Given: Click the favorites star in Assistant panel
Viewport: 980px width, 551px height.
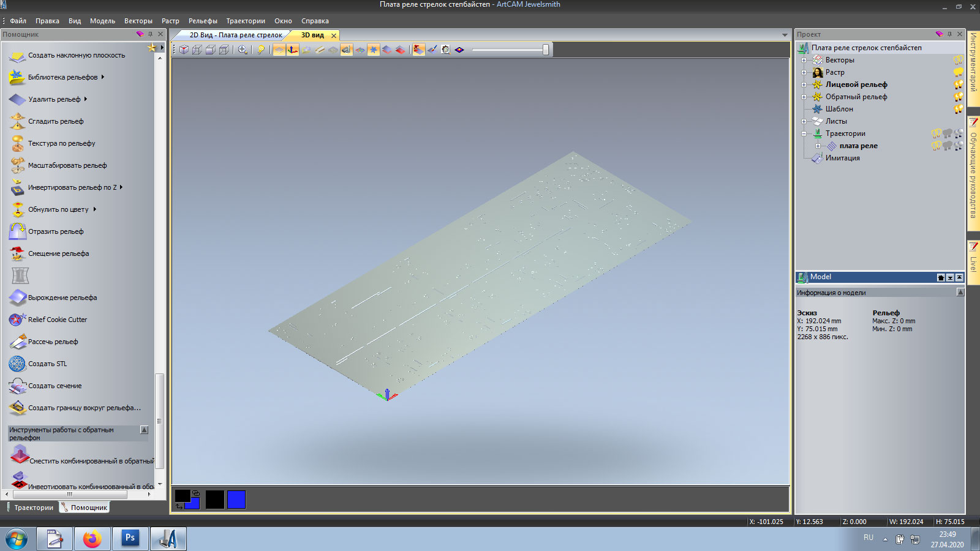Looking at the screenshot, I should point(151,47).
